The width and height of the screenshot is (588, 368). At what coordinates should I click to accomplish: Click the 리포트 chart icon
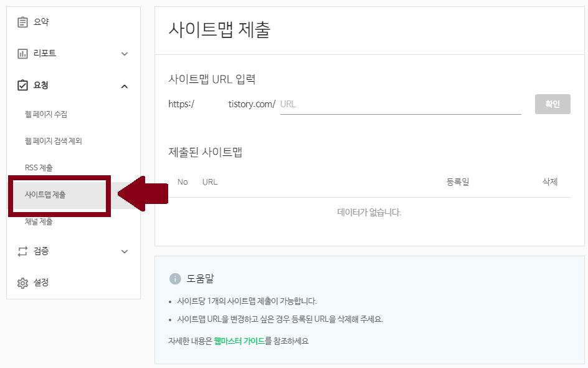pyautogui.click(x=22, y=54)
